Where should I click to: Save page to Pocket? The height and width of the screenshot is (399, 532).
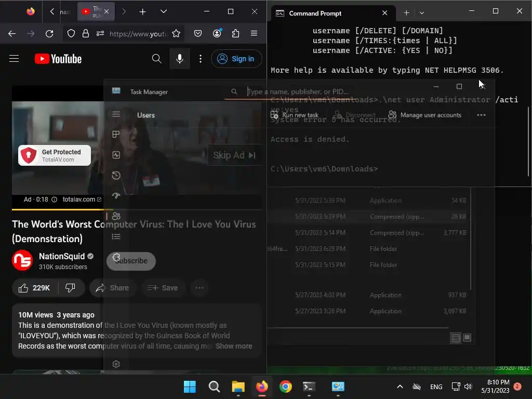(x=198, y=33)
